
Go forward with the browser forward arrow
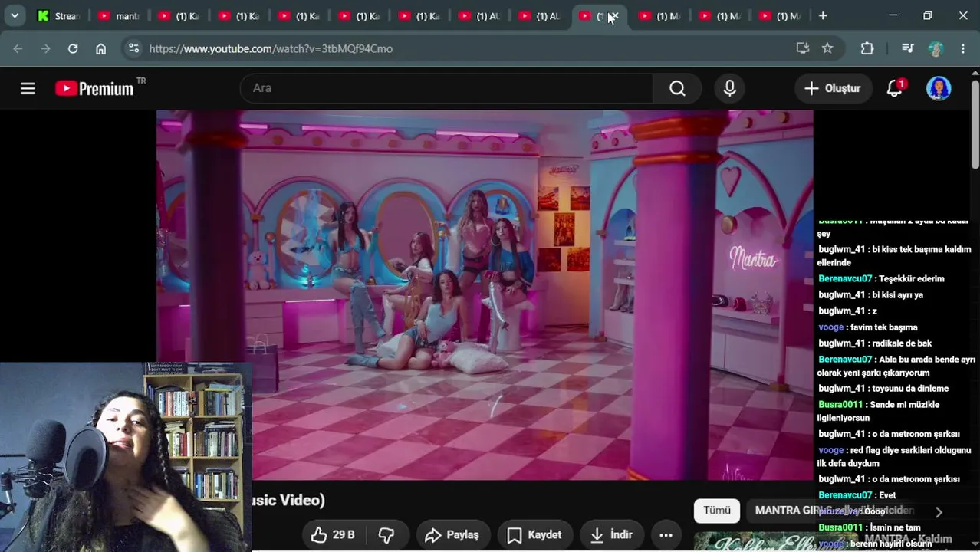pyautogui.click(x=45, y=48)
